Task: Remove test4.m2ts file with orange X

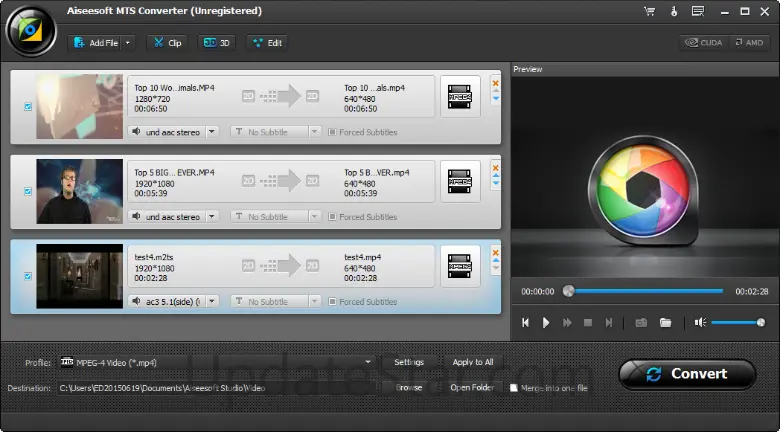Action: [495, 252]
